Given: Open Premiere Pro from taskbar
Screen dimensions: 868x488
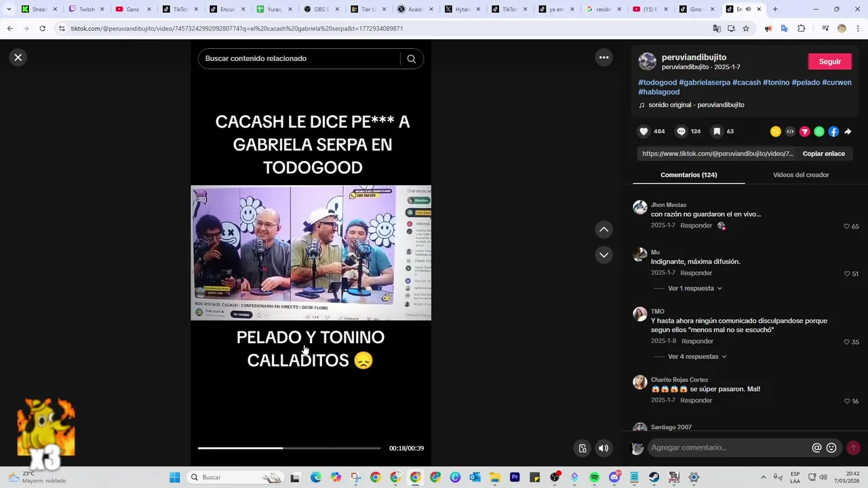Looking at the screenshot, I should [x=515, y=477].
